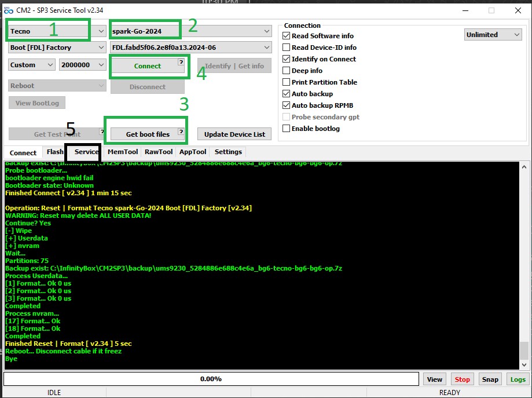Expand the spark-Go-2024 model dropdown
The image size is (532, 398).
click(190, 31)
